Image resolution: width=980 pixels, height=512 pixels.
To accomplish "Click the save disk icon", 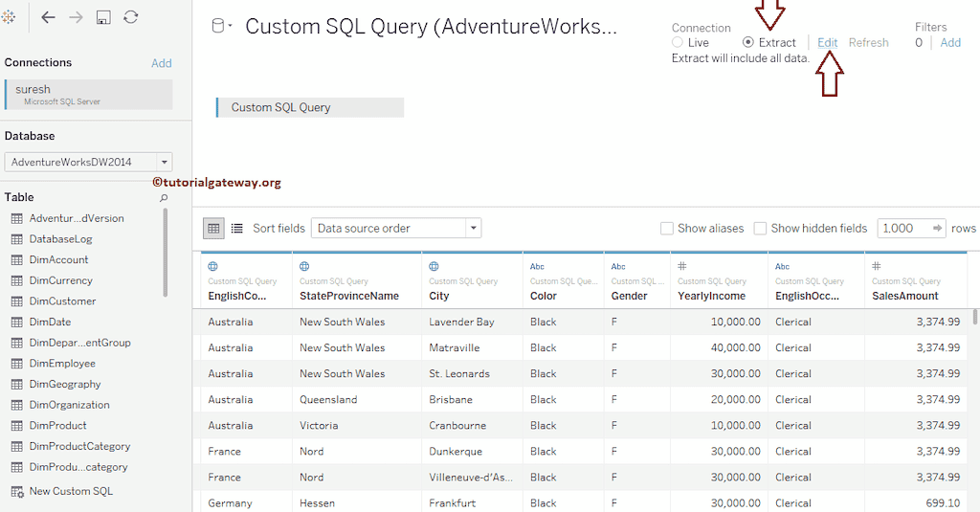I will pyautogui.click(x=103, y=17).
